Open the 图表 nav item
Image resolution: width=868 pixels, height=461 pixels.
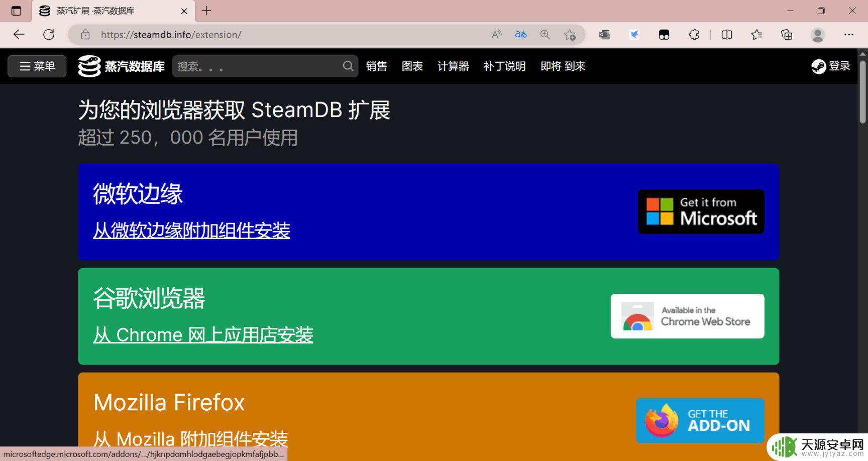coord(412,66)
